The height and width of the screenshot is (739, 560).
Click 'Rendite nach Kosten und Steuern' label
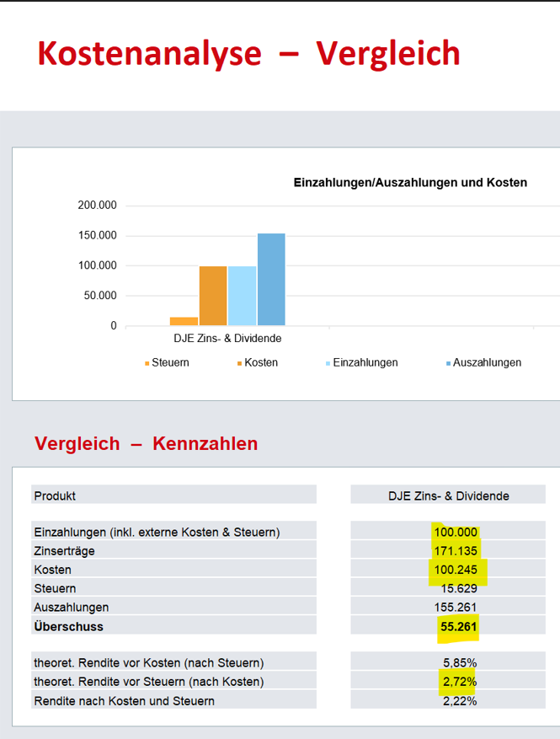tap(124, 701)
